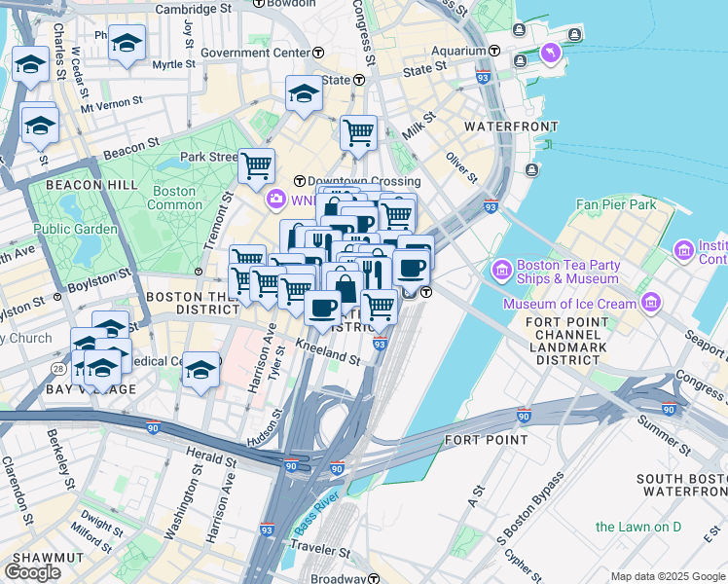Screen dimensions: 728x584
Task: Click the Government Center T station icon
Action: pyautogui.click(x=318, y=53)
